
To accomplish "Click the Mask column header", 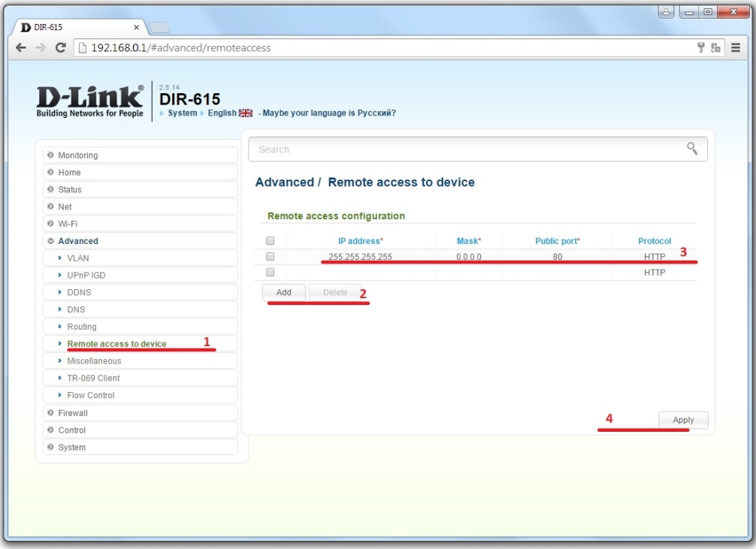I will (469, 241).
